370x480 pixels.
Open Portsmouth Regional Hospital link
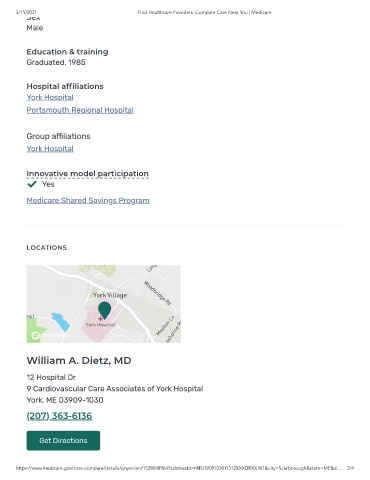click(80, 110)
